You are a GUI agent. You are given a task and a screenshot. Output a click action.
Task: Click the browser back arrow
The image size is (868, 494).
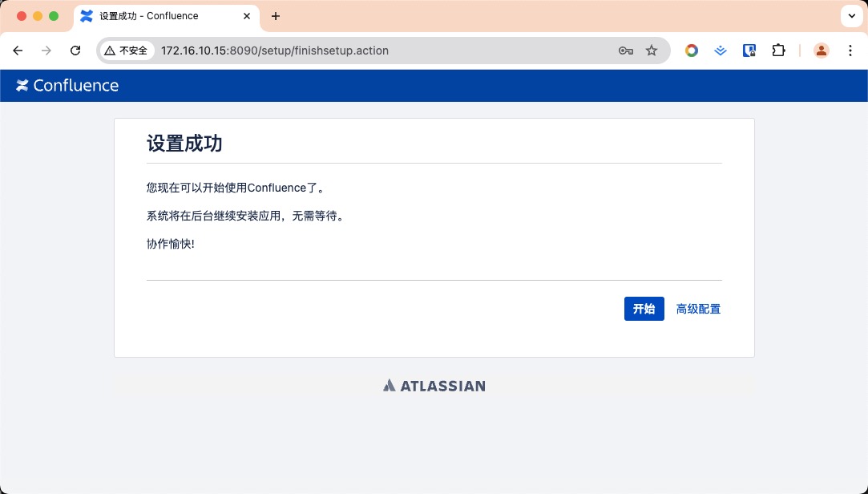click(x=18, y=51)
